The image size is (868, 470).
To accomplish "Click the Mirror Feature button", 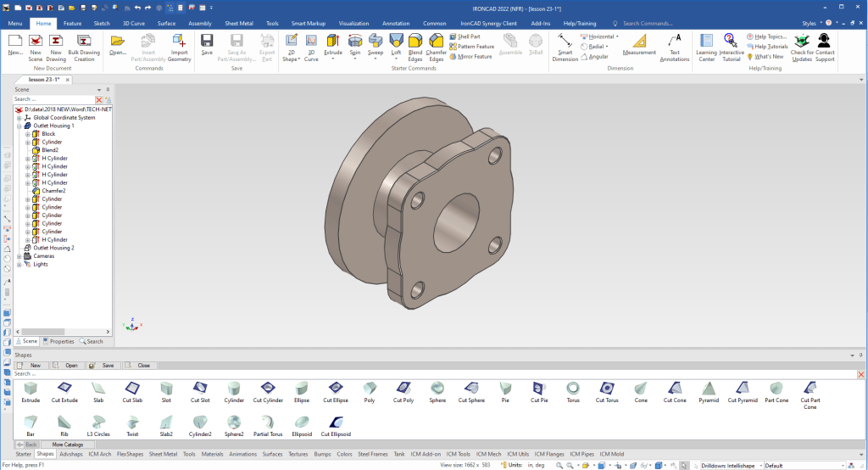I will (471, 57).
